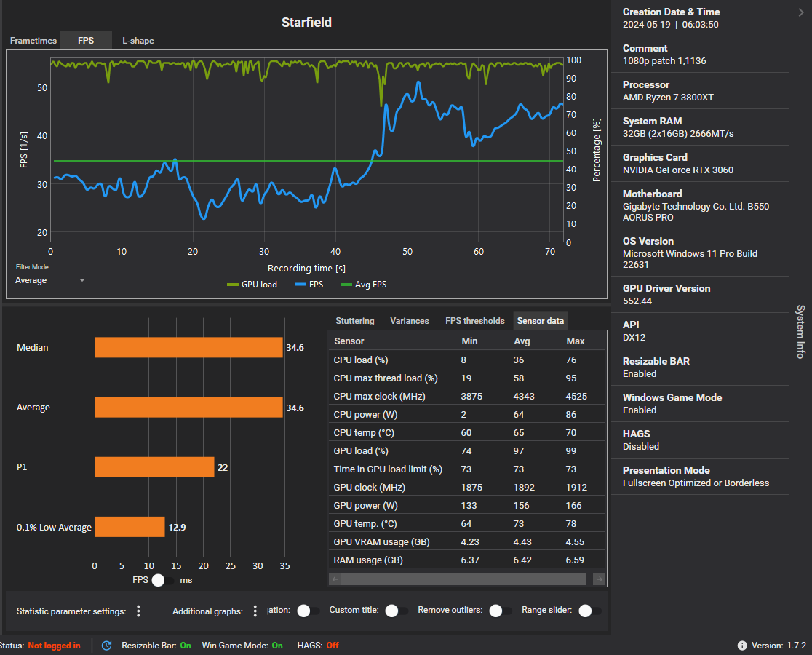Enable the Range slider switch
This screenshot has height=655, width=812.
tap(590, 611)
